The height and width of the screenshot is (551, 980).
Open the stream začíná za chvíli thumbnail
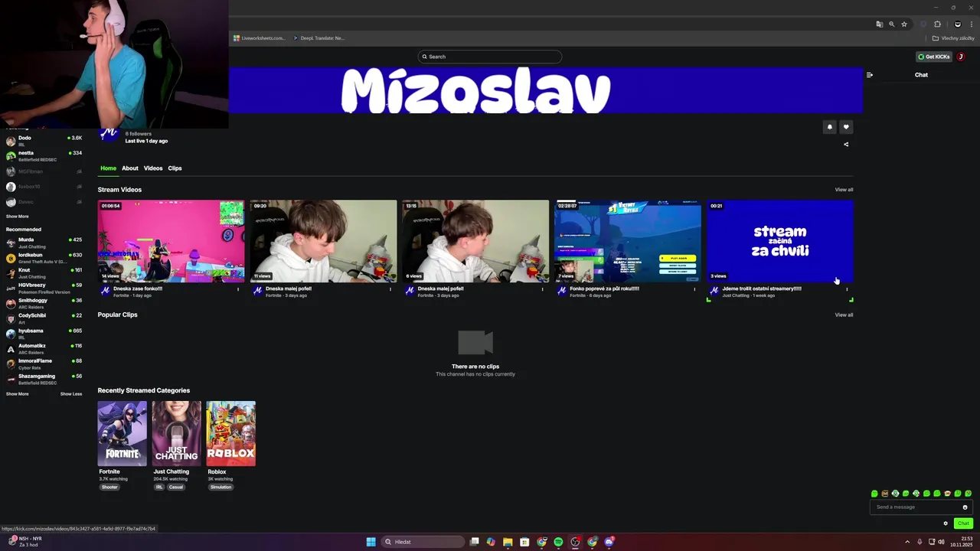pyautogui.click(x=779, y=241)
